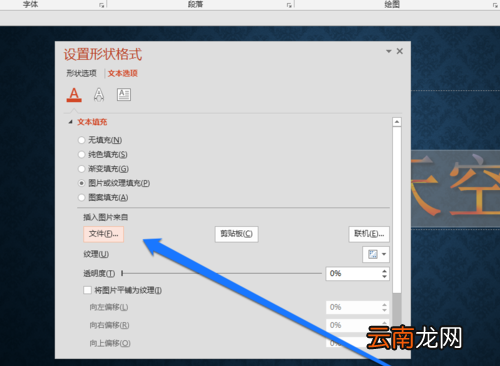Open texture preset picker icon

pyautogui.click(x=376, y=255)
